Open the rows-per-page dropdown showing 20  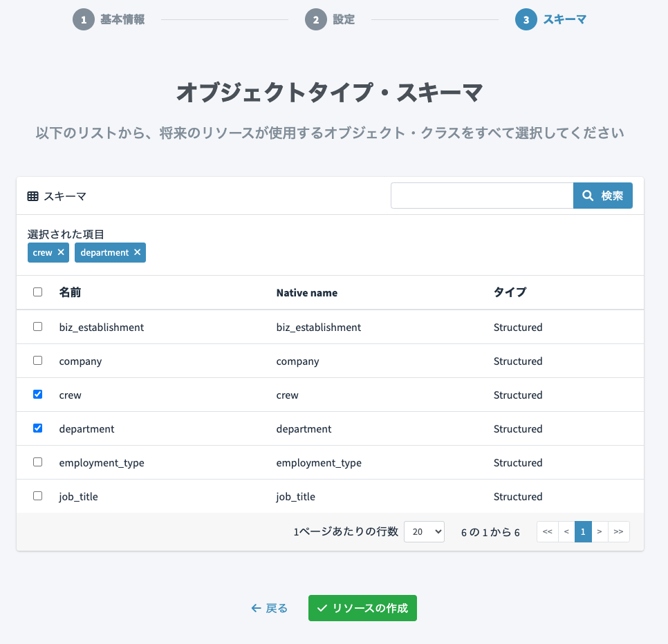424,531
